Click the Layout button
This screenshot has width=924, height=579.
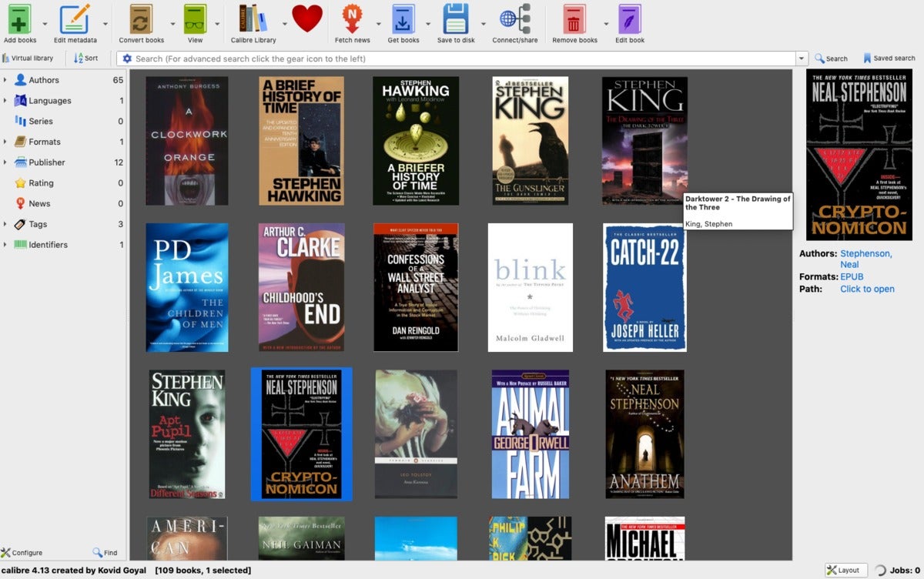click(x=845, y=571)
